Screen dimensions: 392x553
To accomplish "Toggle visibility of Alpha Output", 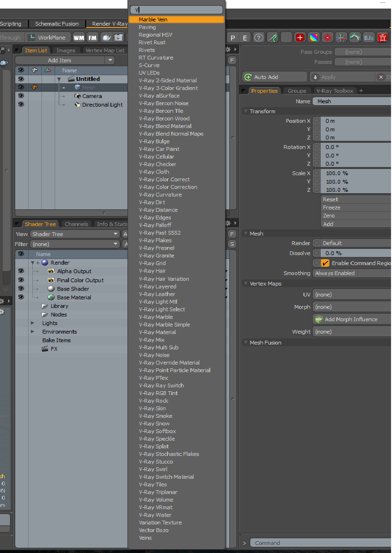I will click(21, 271).
